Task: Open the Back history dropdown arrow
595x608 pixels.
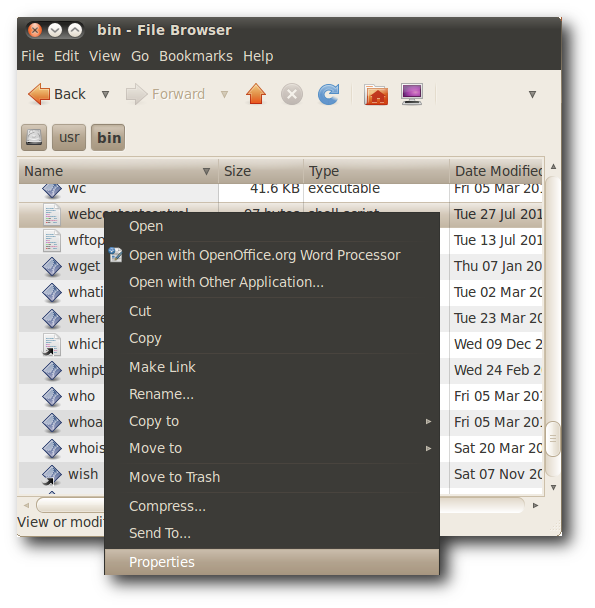Action: (x=105, y=94)
